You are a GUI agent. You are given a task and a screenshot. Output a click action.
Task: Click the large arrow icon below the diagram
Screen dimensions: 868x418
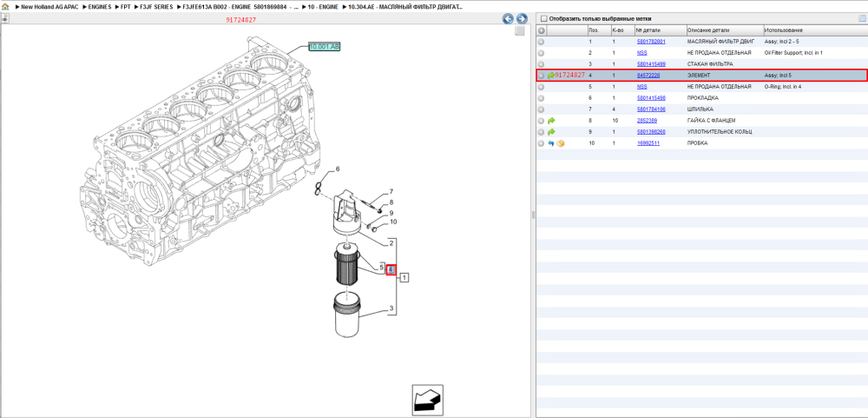pos(427,399)
